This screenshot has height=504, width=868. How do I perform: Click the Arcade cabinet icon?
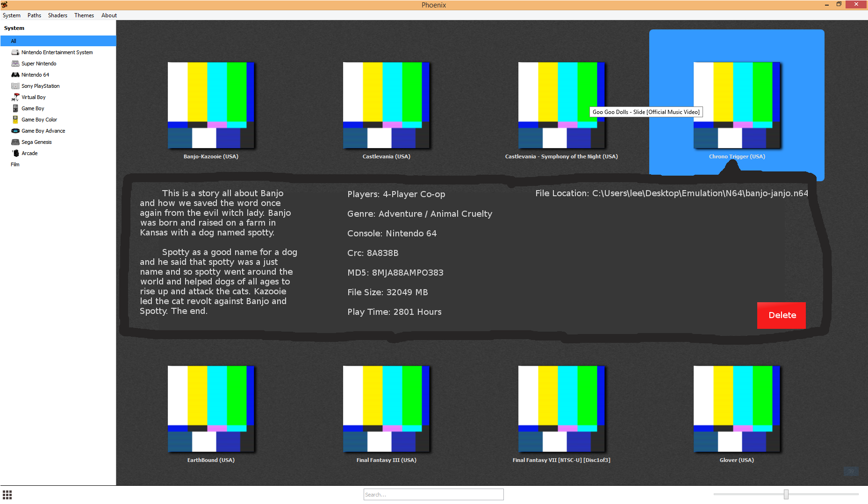click(x=15, y=153)
